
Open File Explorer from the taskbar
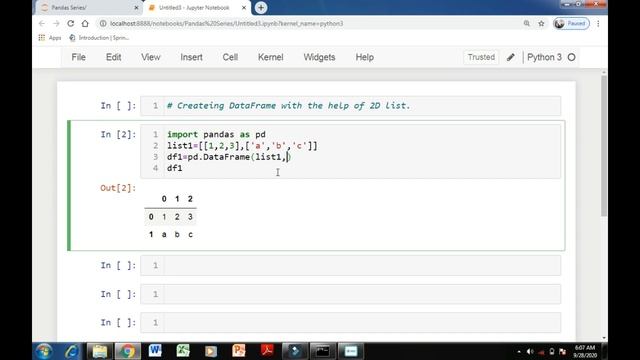pyautogui.click(x=100, y=351)
